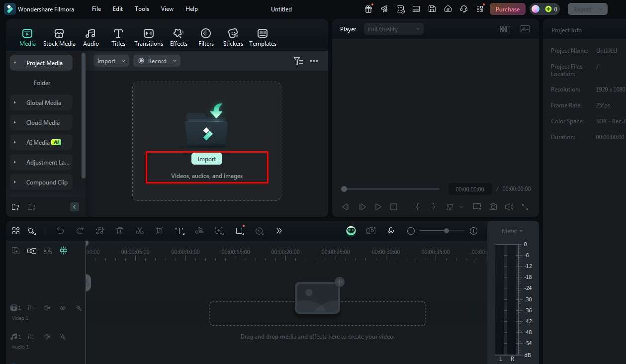Expand the Compound Clip item

click(15, 182)
